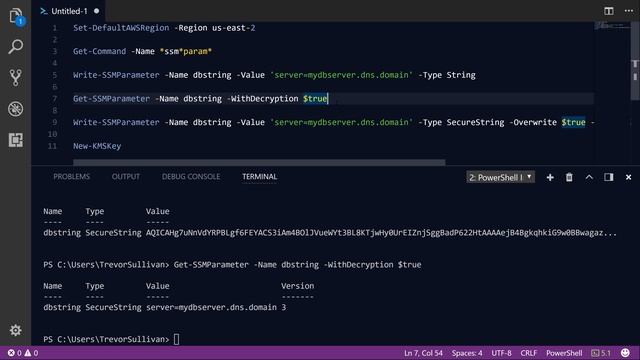Split the editor
The width and height of the screenshot is (640, 360).
point(609,11)
